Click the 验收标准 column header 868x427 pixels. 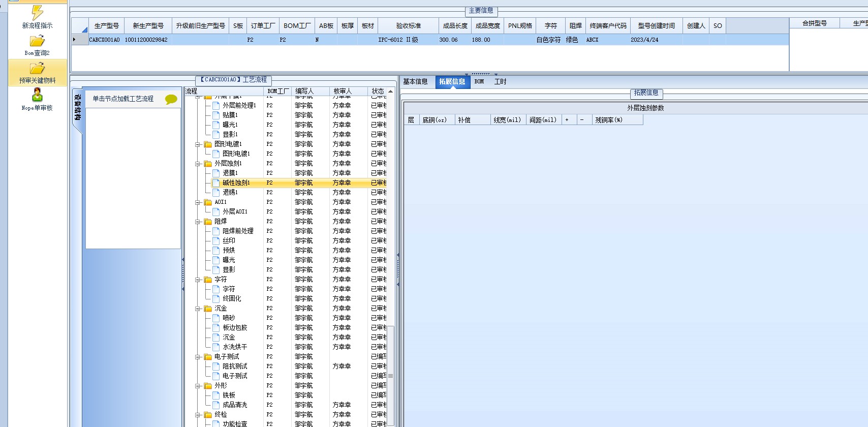408,26
